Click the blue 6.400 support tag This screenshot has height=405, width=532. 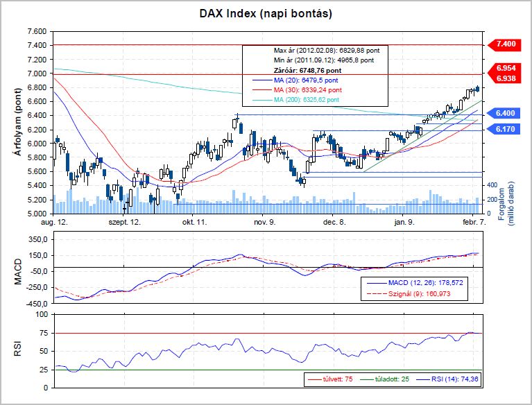[504, 113]
